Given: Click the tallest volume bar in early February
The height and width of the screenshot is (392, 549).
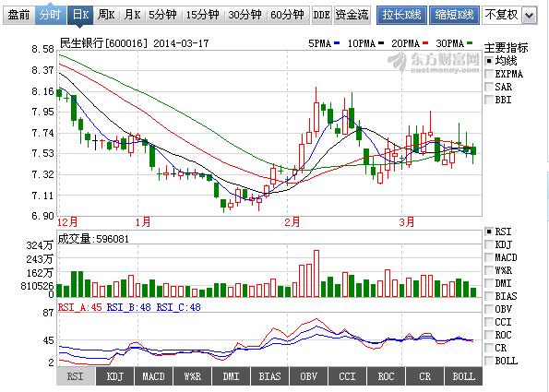Looking at the screenshot, I should (x=316, y=274).
